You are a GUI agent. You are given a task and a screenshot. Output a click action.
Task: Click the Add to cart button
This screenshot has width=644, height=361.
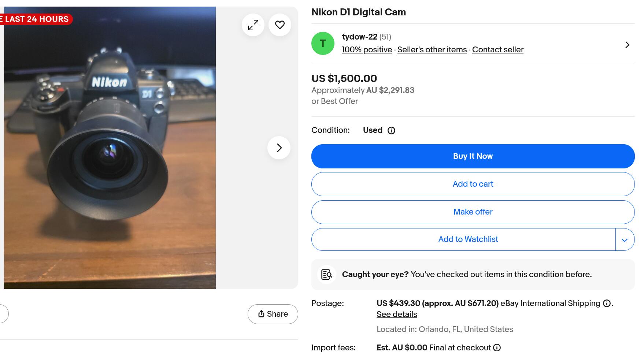point(473,184)
